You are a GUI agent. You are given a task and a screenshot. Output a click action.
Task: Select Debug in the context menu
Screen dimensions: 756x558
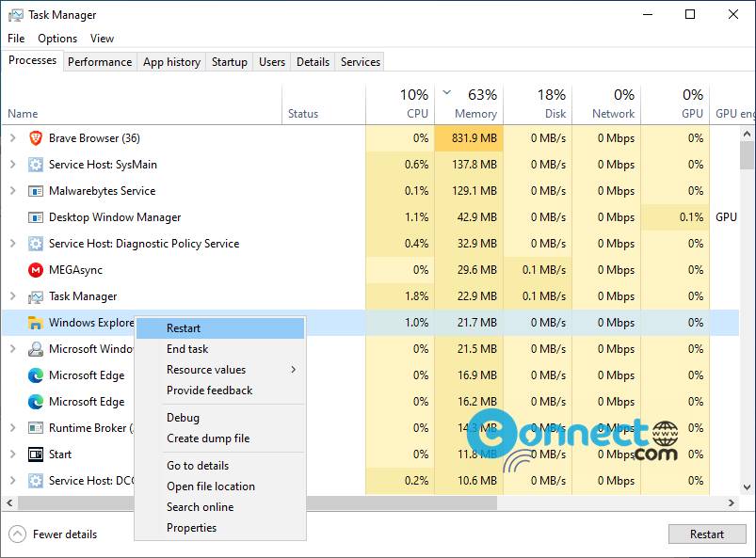point(220,418)
